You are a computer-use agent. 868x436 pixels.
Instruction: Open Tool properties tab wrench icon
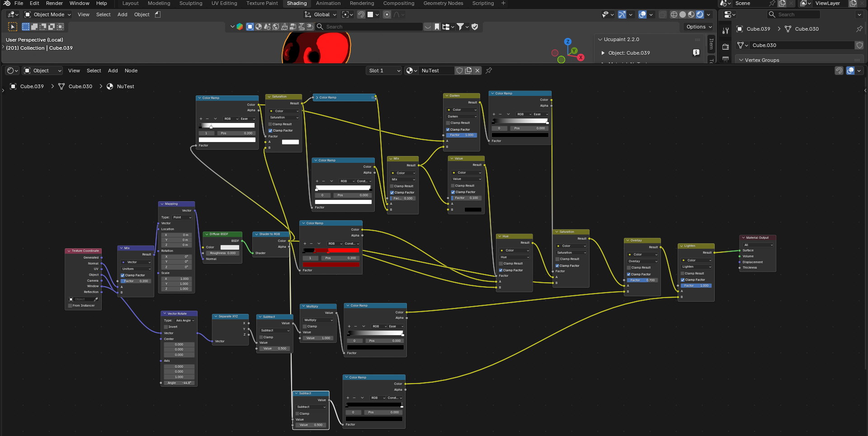click(x=726, y=31)
